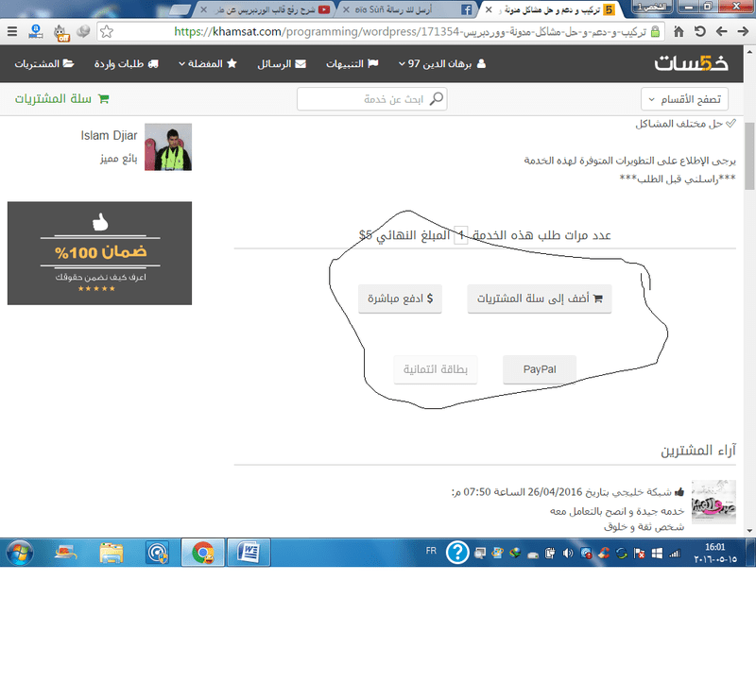Click the شبكة خليجي reviewer avatar

[x=713, y=502]
